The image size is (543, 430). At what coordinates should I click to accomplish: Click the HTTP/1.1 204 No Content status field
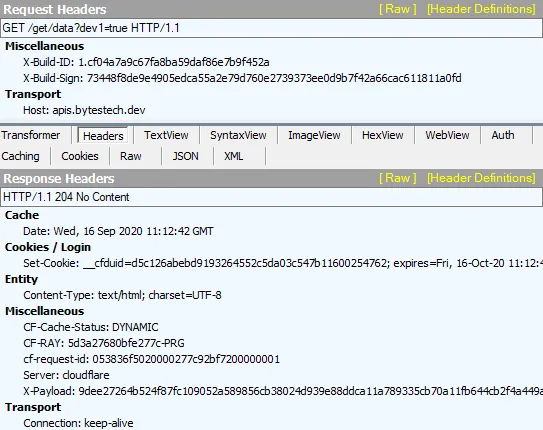272,197
